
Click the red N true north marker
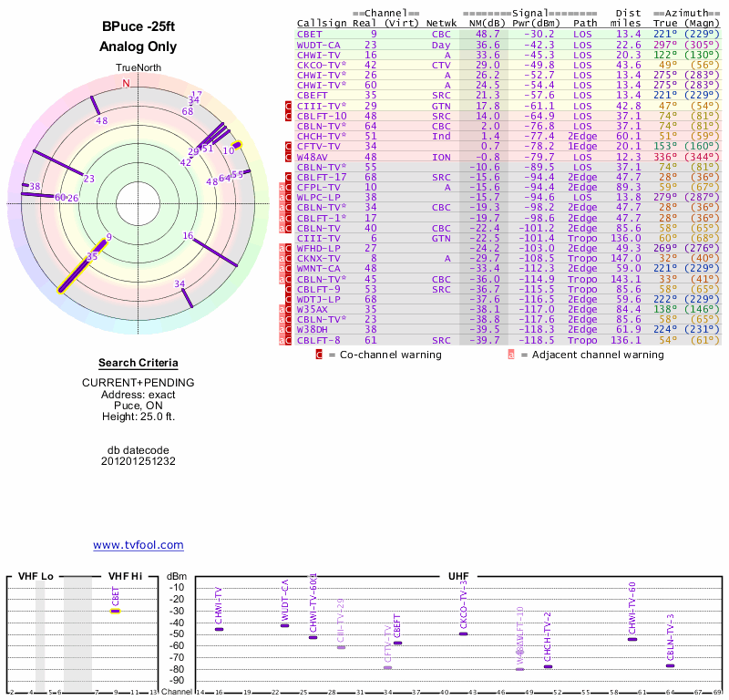click(x=126, y=84)
